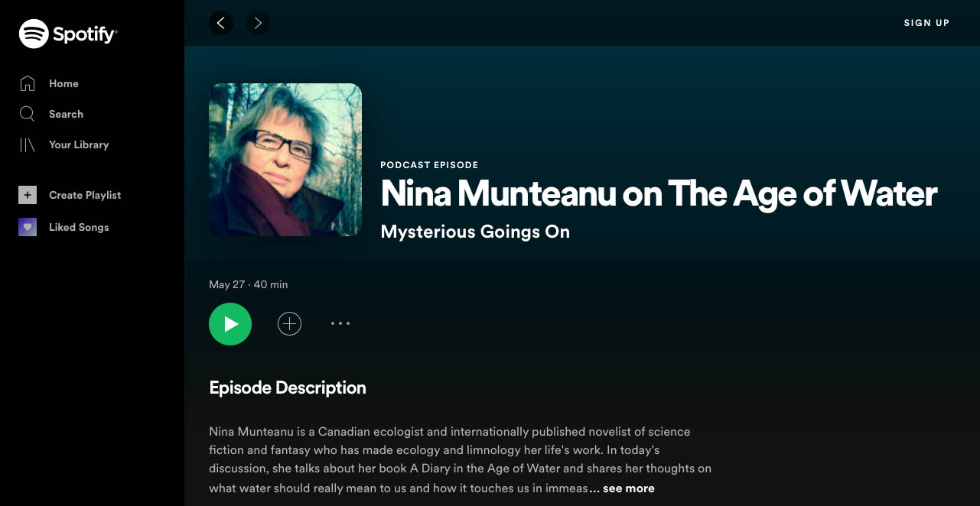Expand description with 'see more'

pos(628,488)
